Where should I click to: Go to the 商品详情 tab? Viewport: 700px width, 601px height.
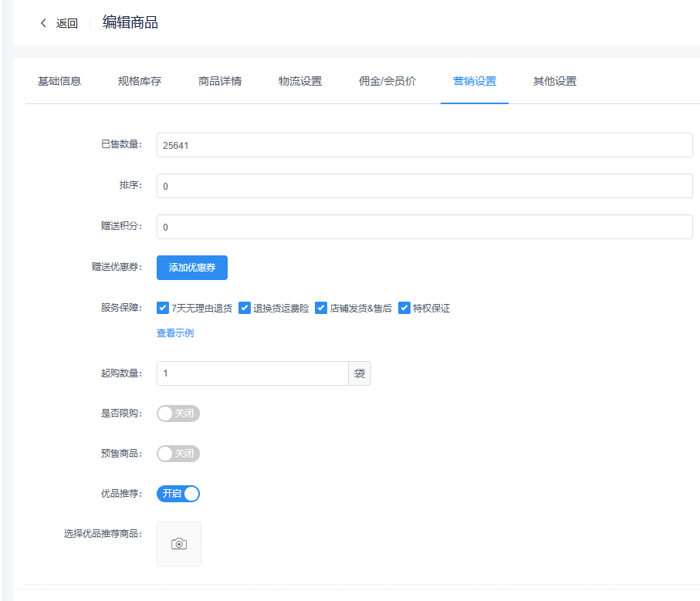point(220,82)
